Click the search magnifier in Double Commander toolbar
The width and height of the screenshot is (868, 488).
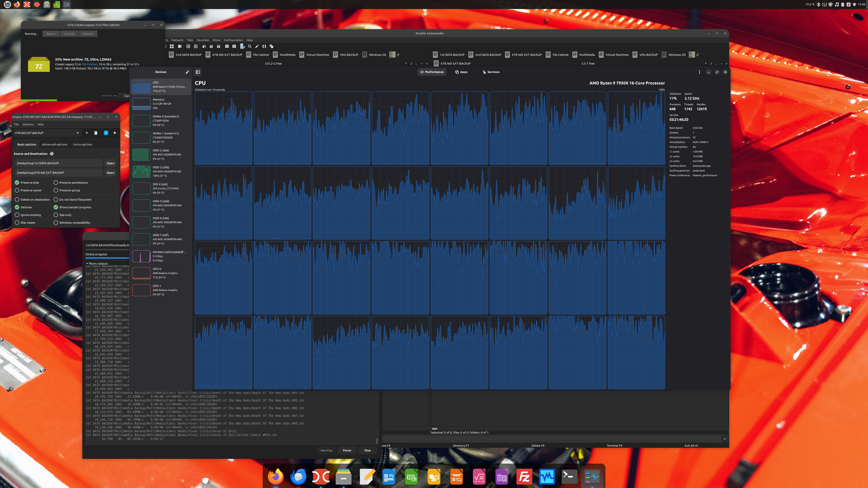tap(250, 47)
